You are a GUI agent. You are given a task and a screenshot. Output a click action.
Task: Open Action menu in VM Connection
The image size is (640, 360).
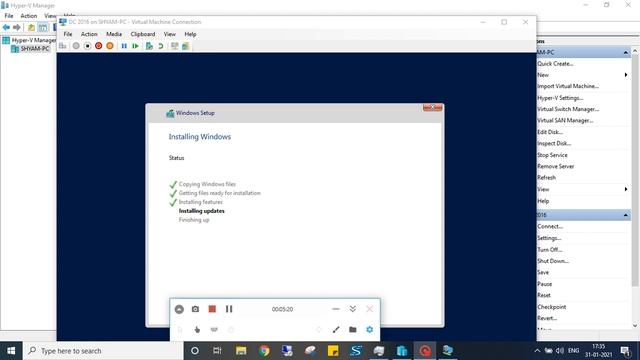coord(89,34)
